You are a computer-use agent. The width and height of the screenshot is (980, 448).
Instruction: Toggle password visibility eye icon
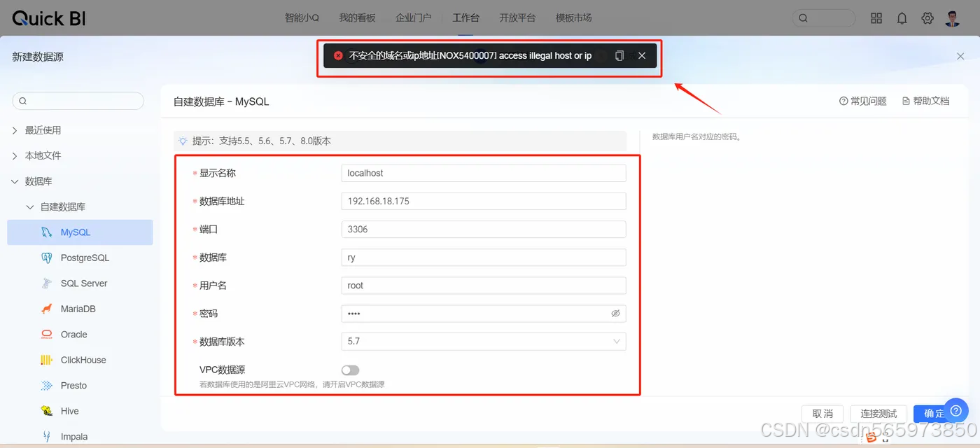pos(615,314)
